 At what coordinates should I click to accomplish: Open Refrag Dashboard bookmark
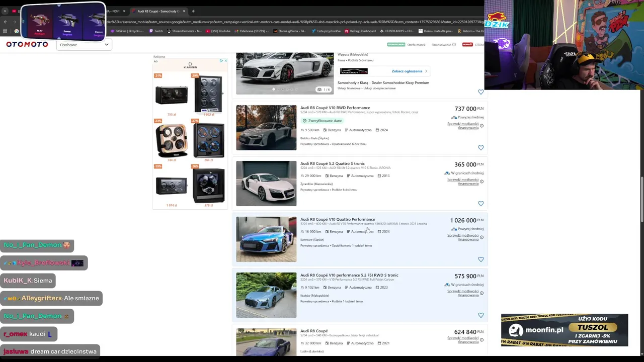point(360,31)
